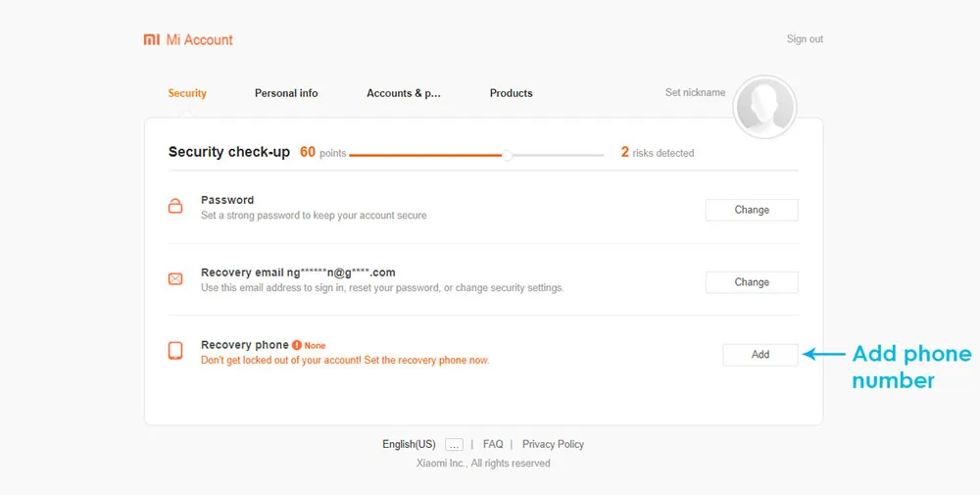Change the recovery email
The height and width of the screenshot is (495, 980).
752,282
